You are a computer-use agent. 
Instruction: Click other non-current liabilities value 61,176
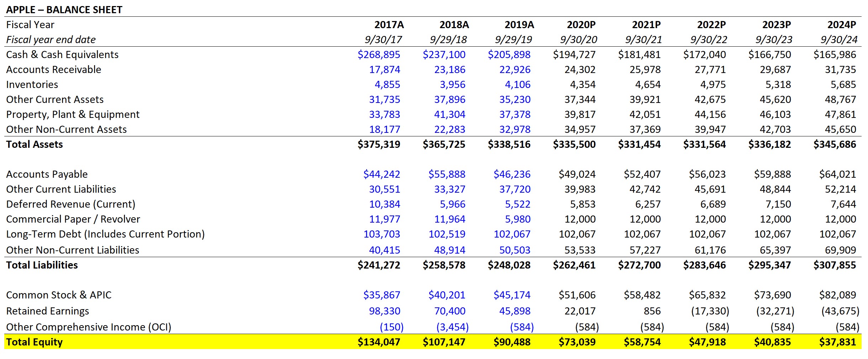(x=710, y=250)
